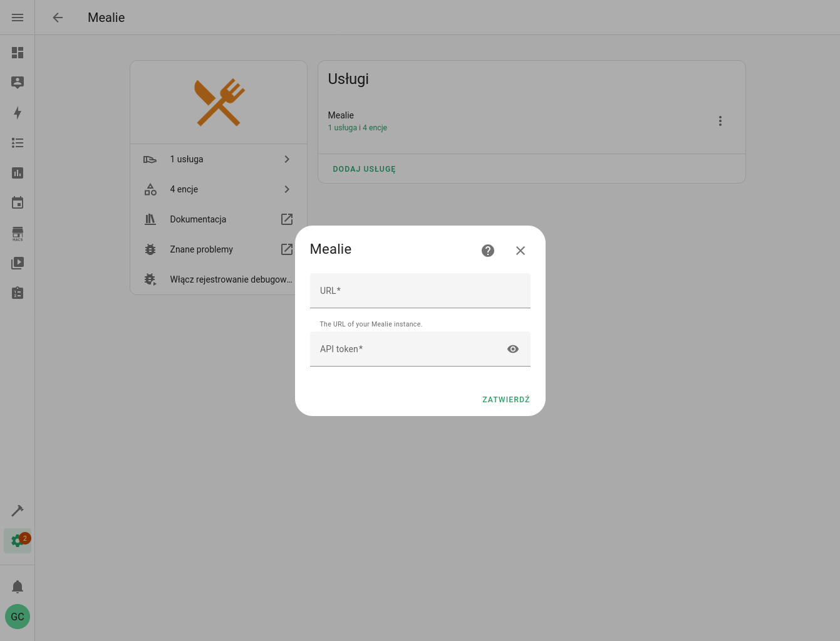The height and width of the screenshot is (641, 840).
Task: Open the 4 encje row
Action: pyautogui.click(x=219, y=189)
